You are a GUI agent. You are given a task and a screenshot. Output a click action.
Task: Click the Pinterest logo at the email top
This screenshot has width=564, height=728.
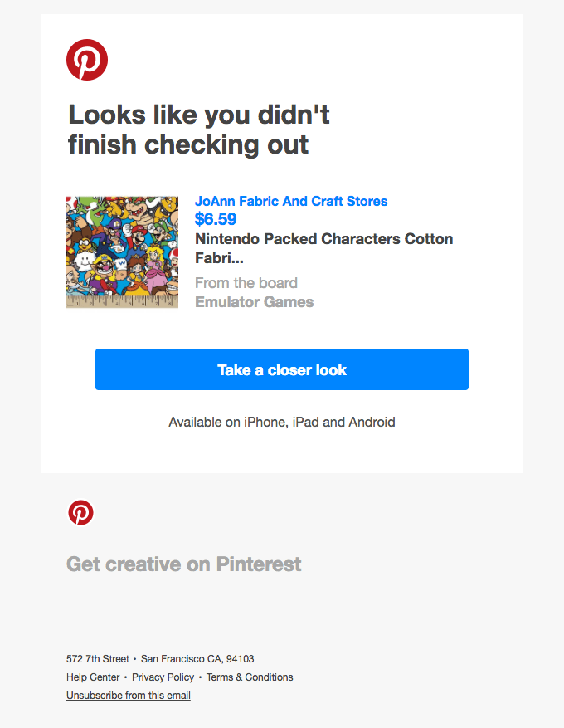[x=87, y=60]
